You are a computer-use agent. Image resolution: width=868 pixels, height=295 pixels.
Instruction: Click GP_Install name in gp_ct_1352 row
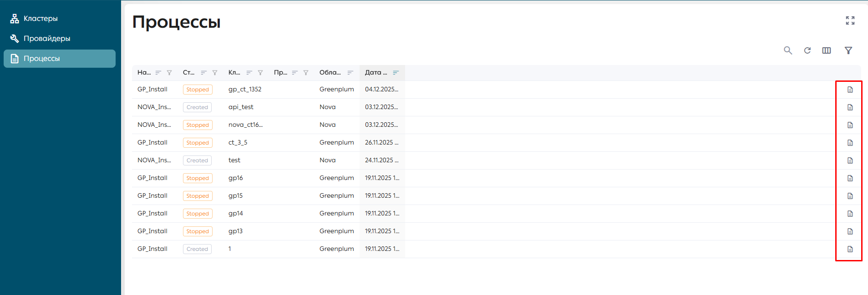152,90
